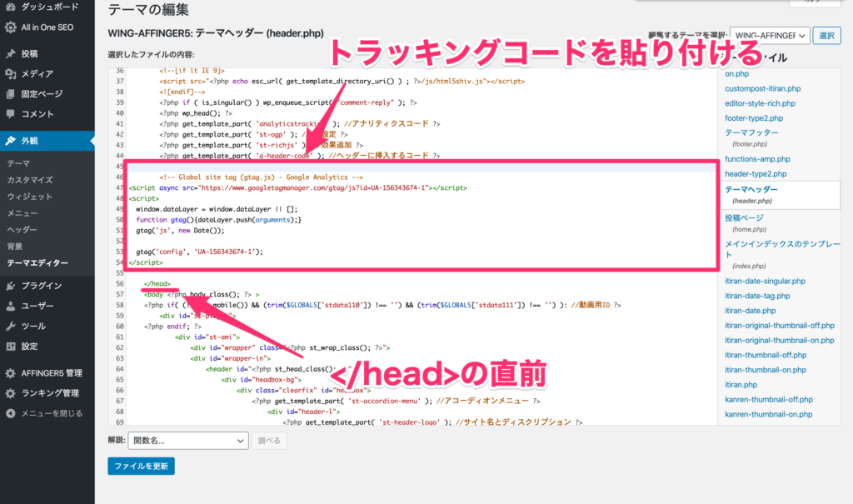
Task: Open itiran-original-thumbnail-on.php file
Action: 780,340
